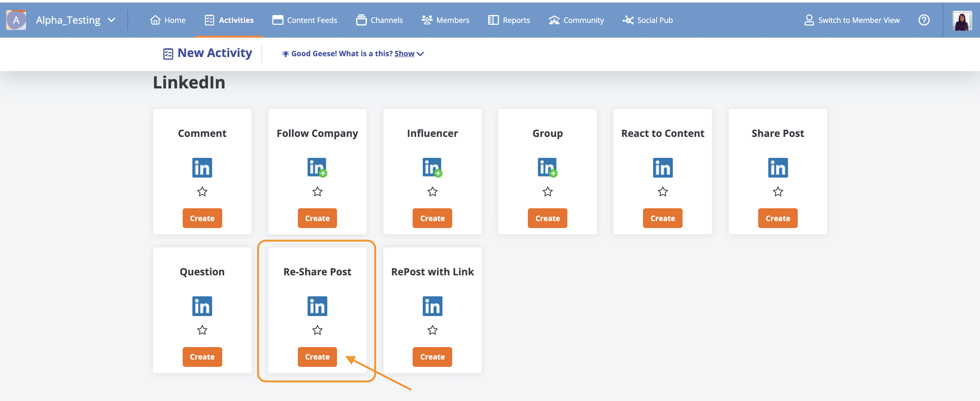Favorite the Follow Company activity star
The width and height of the screenshot is (980, 401).
click(x=317, y=192)
